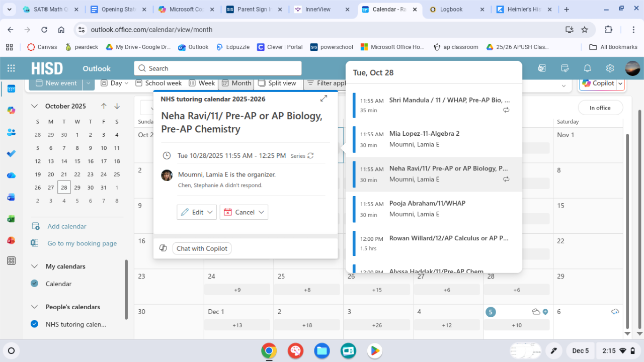644x362 pixels.
Task: Collapse the People's calendars section
Action: (x=35, y=307)
